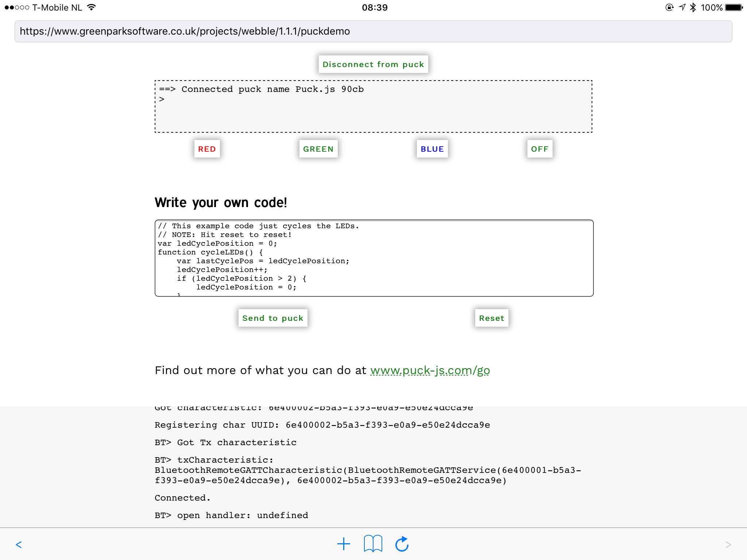Tap the browser back arrow
Viewport: 747px width, 560px height.
pos(19,545)
